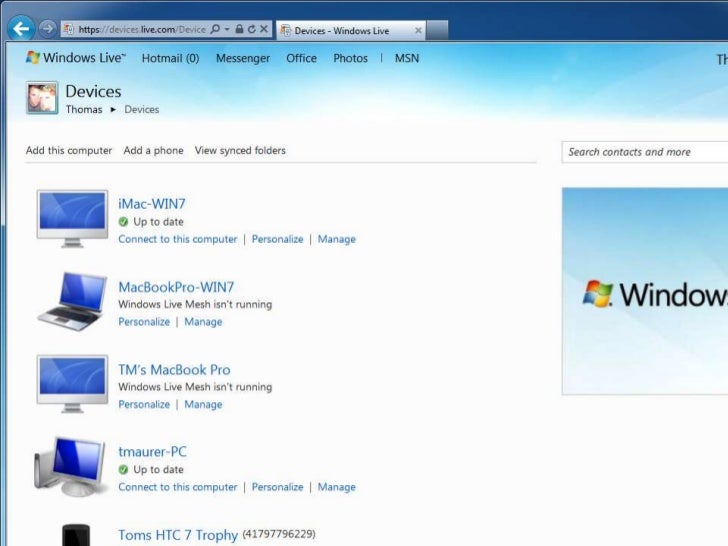Open MSN from the header menu
Screen dimensions: 728x546
coord(407,58)
